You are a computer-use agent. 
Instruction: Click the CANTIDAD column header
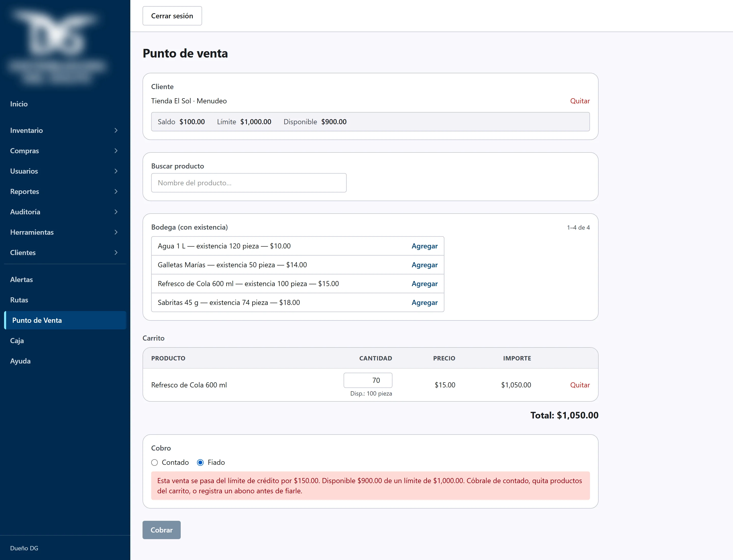375,358
